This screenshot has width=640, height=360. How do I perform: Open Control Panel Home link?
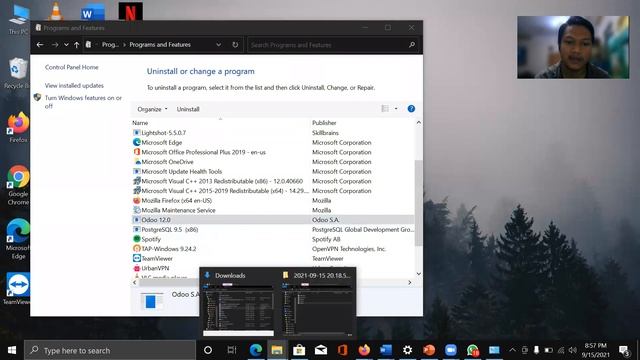pyautogui.click(x=71, y=67)
